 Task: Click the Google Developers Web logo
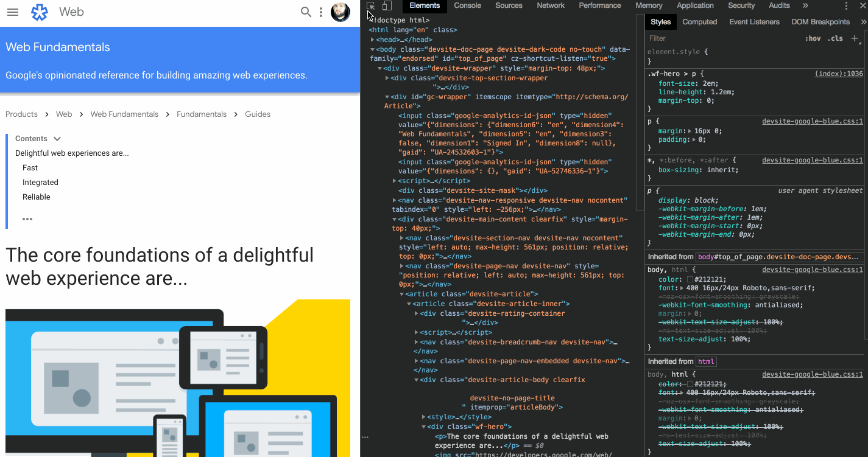point(40,12)
